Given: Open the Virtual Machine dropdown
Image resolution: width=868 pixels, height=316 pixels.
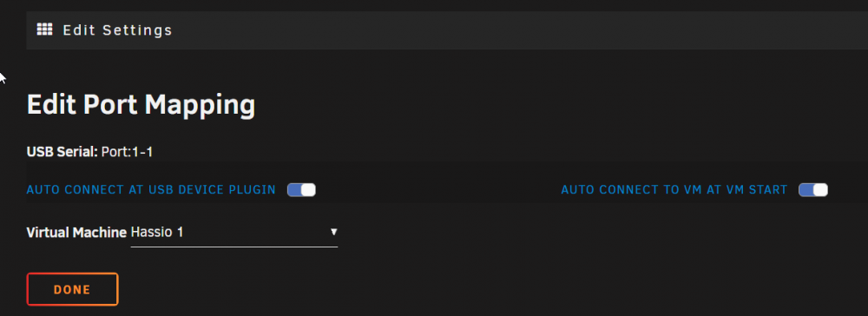Looking at the screenshot, I should [x=234, y=233].
